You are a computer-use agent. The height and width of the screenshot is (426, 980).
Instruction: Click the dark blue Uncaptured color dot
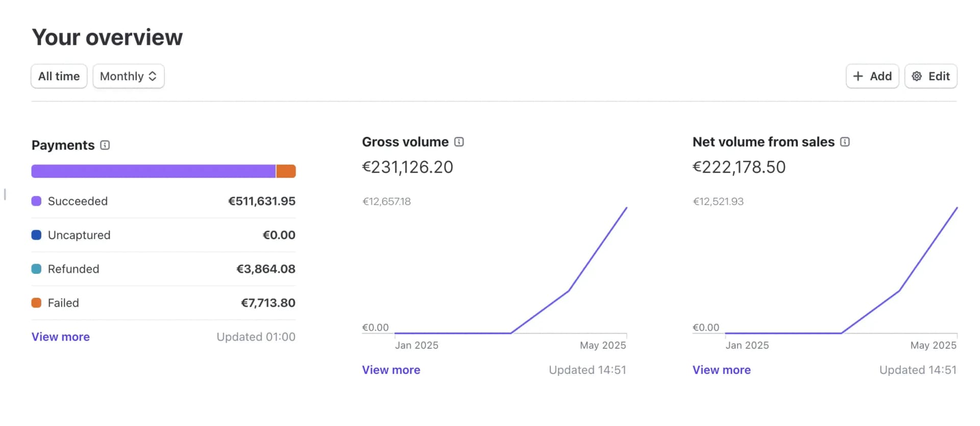36,235
